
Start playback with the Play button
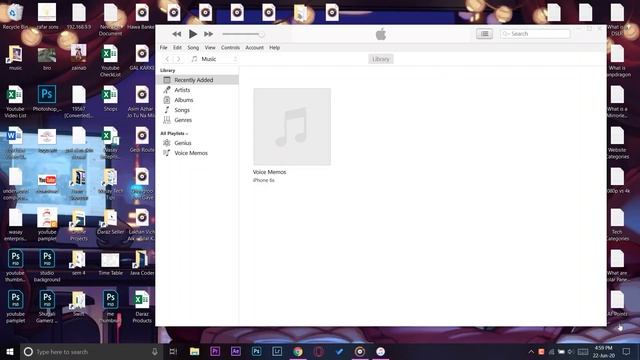click(x=193, y=34)
